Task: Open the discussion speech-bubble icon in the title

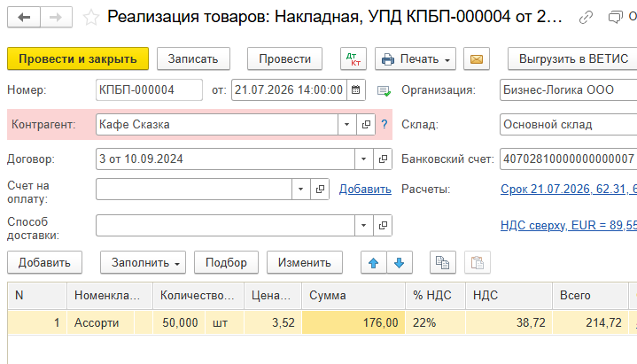Action: click(x=615, y=17)
